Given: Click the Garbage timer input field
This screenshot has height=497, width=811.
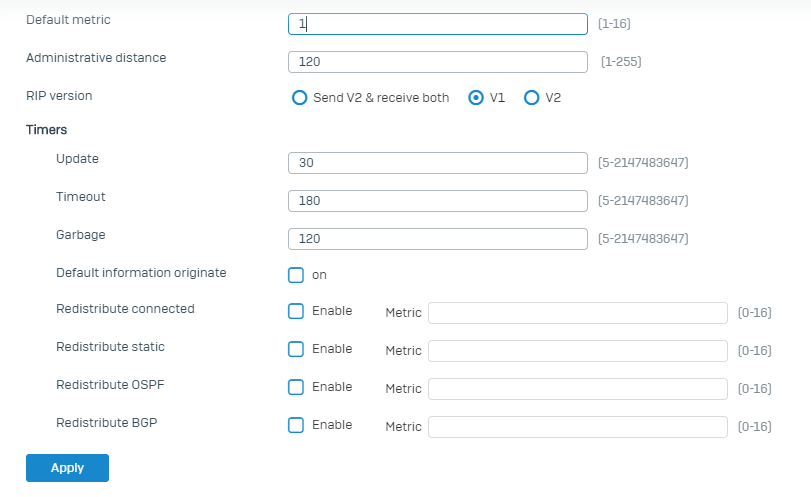Looking at the screenshot, I should (x=437, y=239).
